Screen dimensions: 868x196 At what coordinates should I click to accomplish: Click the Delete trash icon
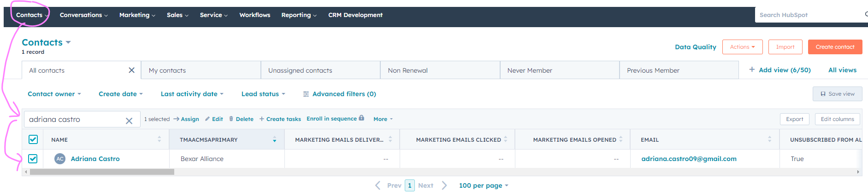tap(231, 119)
